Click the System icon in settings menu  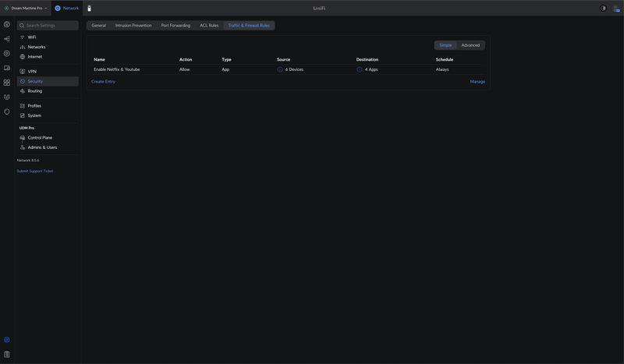click(x=23, y=116)
